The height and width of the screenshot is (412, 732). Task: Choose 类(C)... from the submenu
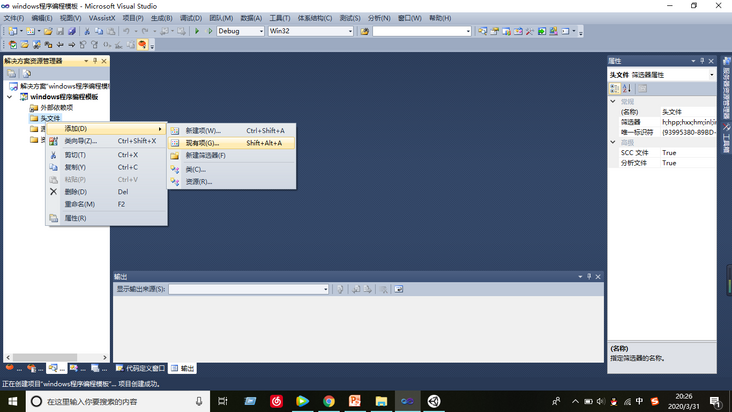pyautogui.click(x=232, y=169)
